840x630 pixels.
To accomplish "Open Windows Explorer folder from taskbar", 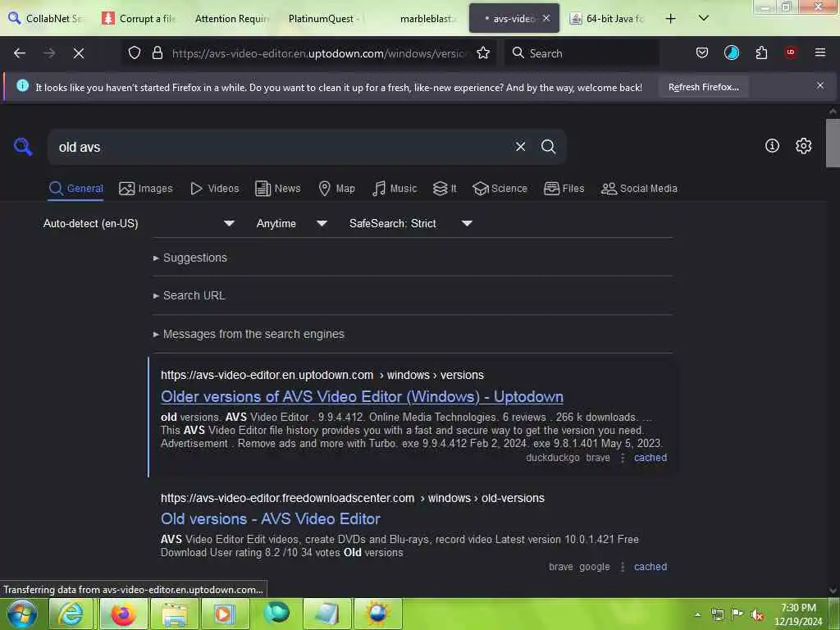I will (x=174, y=614).
